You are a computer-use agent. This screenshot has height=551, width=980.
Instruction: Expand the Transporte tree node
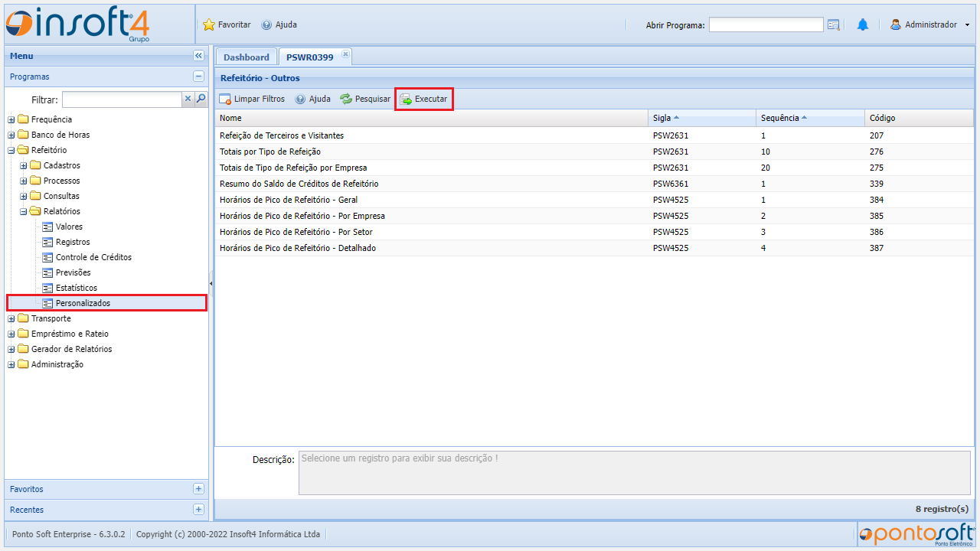(11, 318)
